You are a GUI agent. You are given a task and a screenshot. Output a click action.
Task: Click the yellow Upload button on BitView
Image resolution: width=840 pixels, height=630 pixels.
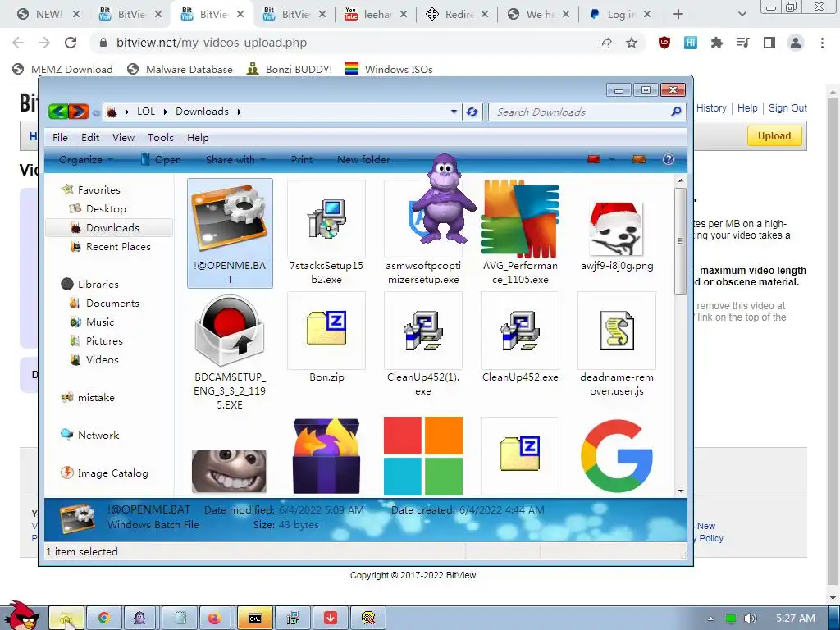774,135
